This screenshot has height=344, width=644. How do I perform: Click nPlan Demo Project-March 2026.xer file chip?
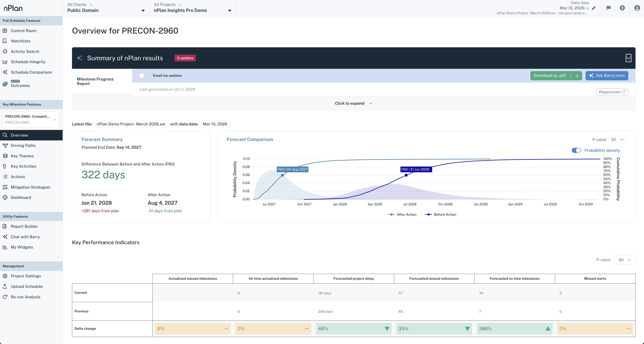(131, 124)
